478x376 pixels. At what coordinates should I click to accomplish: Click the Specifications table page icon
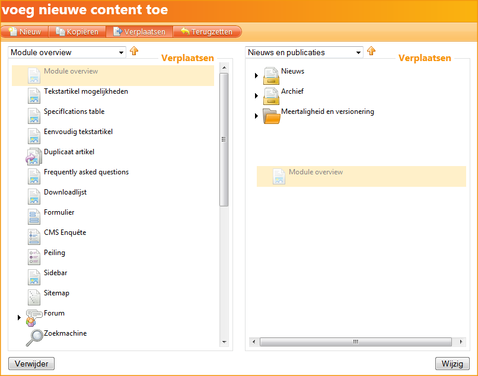coord(34,116)
